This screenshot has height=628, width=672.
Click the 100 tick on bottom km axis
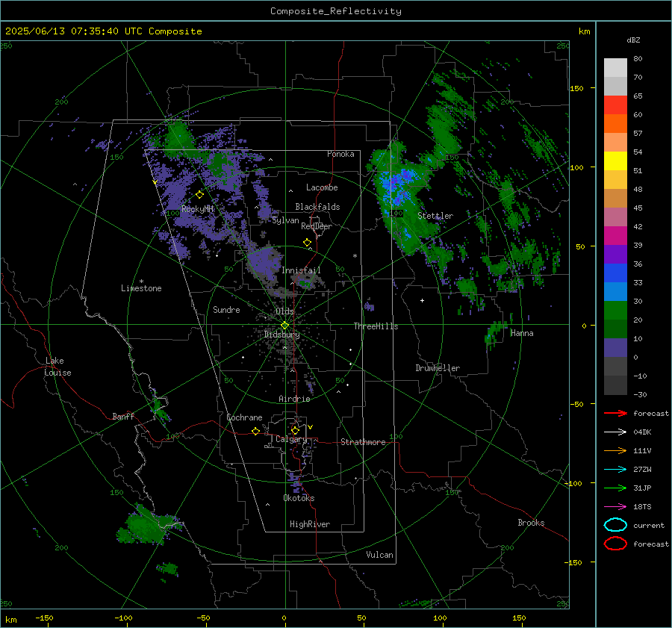pyautogui.click(x=440, y=618)
